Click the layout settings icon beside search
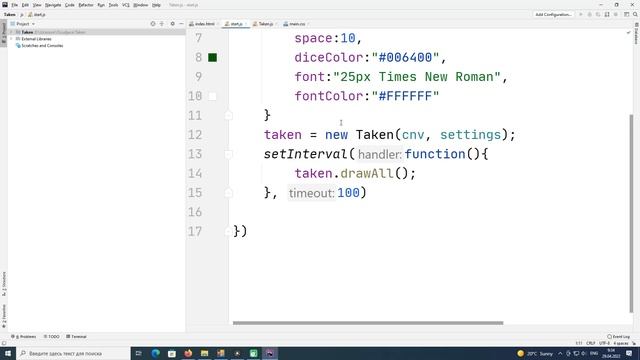 626,14
